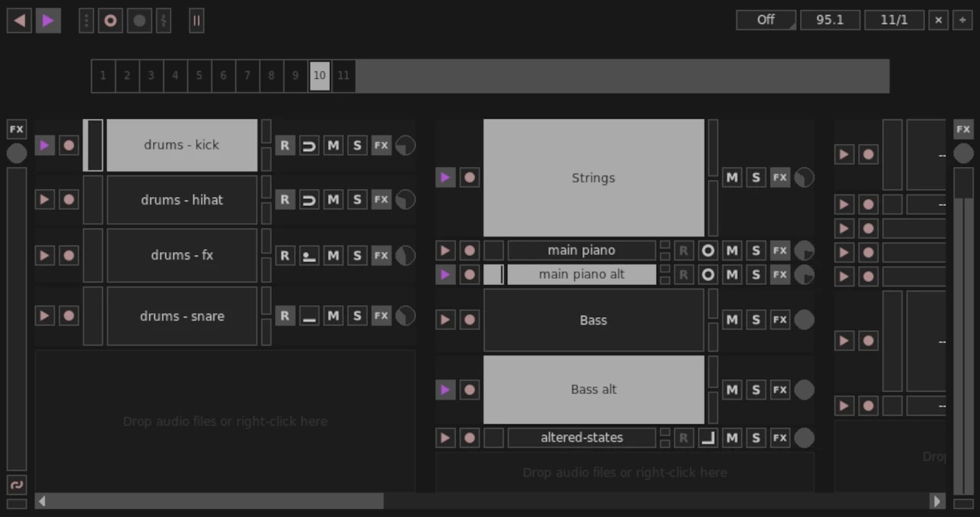Click the quantizer field showing Off

click(x=765, y=20)
